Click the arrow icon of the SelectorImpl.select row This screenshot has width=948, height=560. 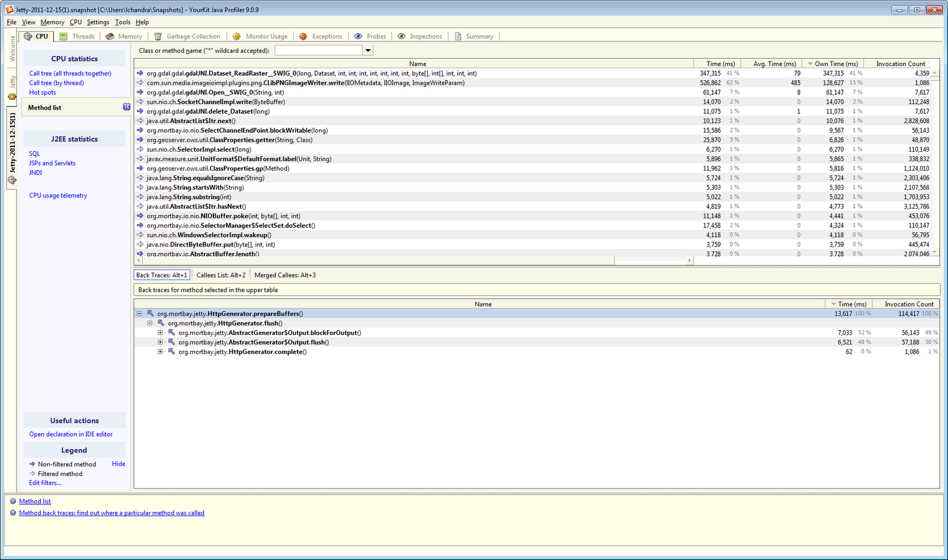click(140, 149)
